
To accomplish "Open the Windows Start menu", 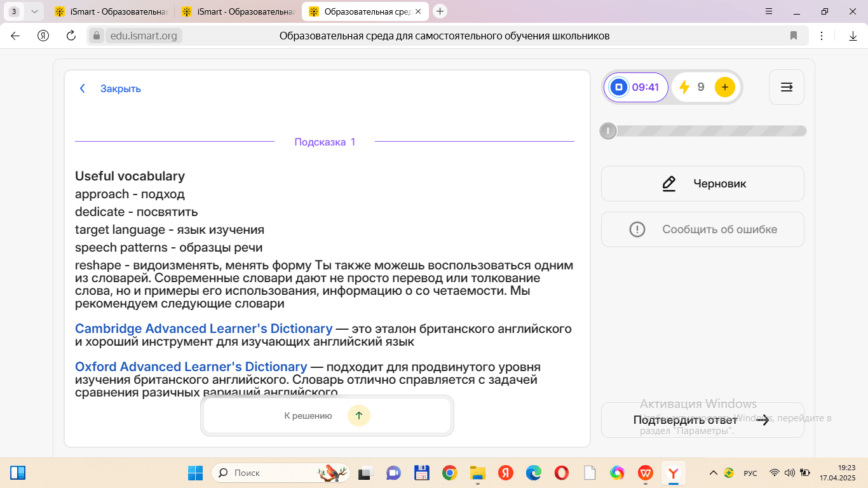I will tap(195, 473).
